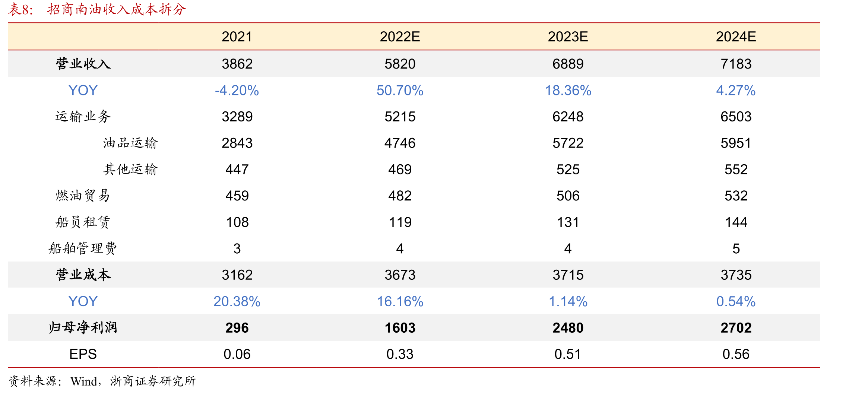Select the 2024E column header
The height and width of the screenshot is (393, 868).
[x=736, y=37]
